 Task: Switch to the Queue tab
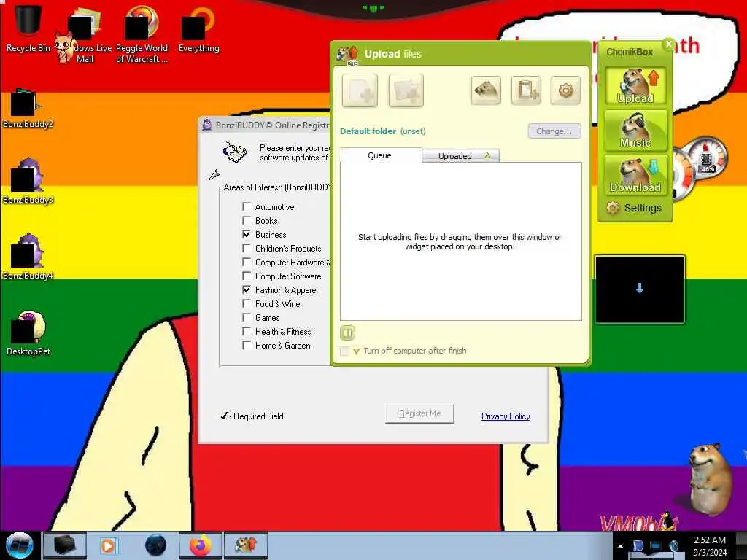click(381, 155)
